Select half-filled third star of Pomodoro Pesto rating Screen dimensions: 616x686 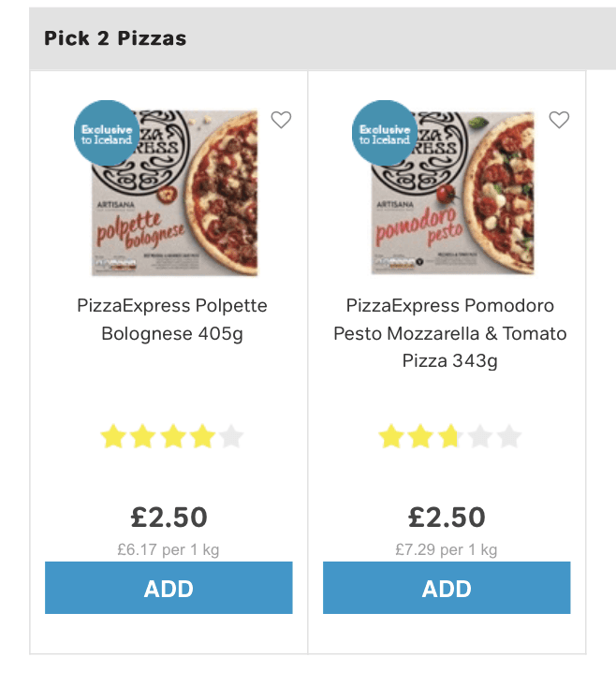450,436
